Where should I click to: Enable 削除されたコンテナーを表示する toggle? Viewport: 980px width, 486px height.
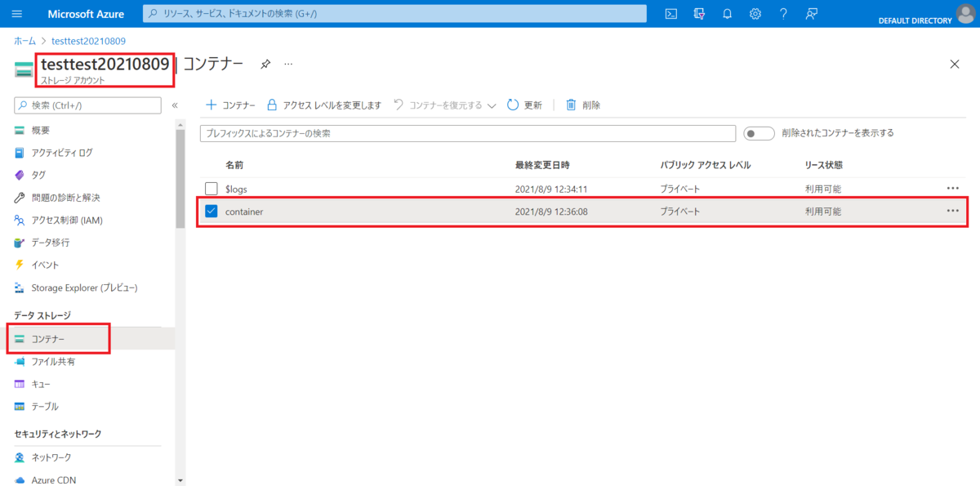point(758,132)
